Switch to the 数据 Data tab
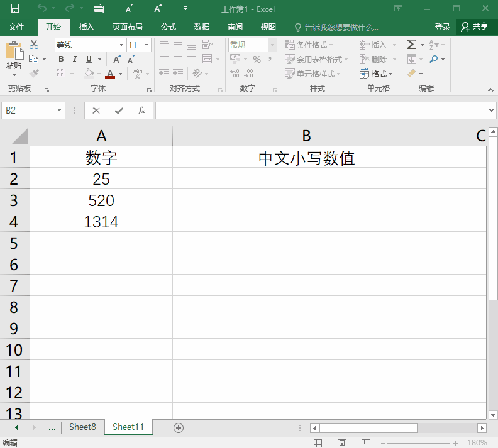Image resolution: width=498 pixels, height=448 pixels. coord(202,27)
